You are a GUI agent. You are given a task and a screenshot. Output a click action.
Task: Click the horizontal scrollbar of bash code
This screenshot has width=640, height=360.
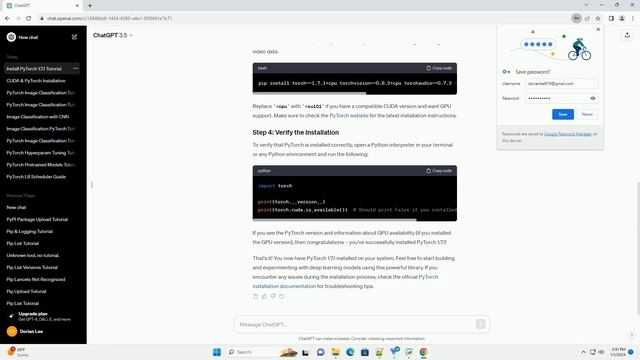click(x=309, y=93)
